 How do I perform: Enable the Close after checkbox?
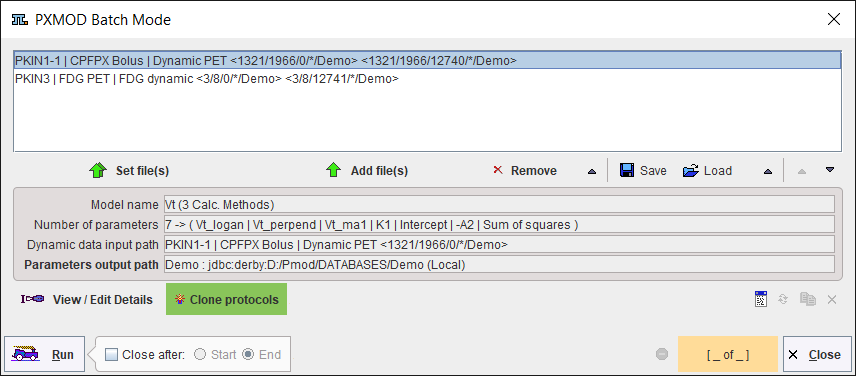(111, 355)
